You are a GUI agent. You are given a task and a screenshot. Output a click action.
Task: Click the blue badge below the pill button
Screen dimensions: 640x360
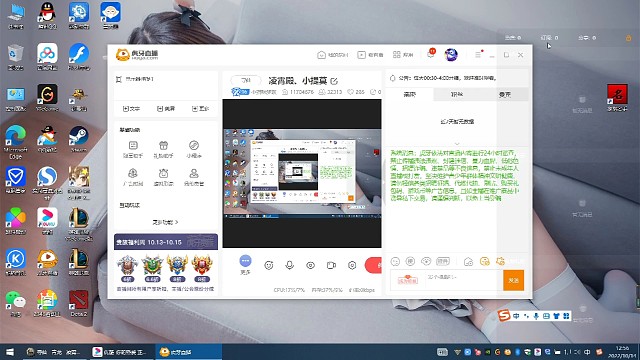click(240, 92)
